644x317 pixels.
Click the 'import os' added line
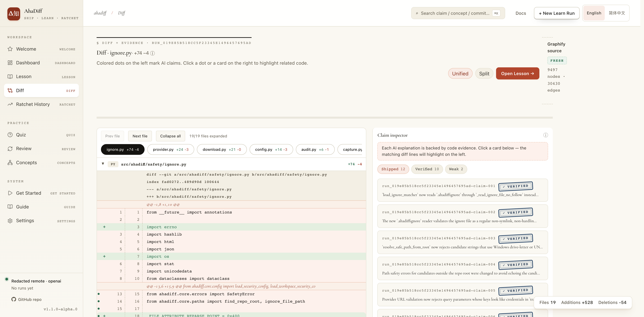231,256
